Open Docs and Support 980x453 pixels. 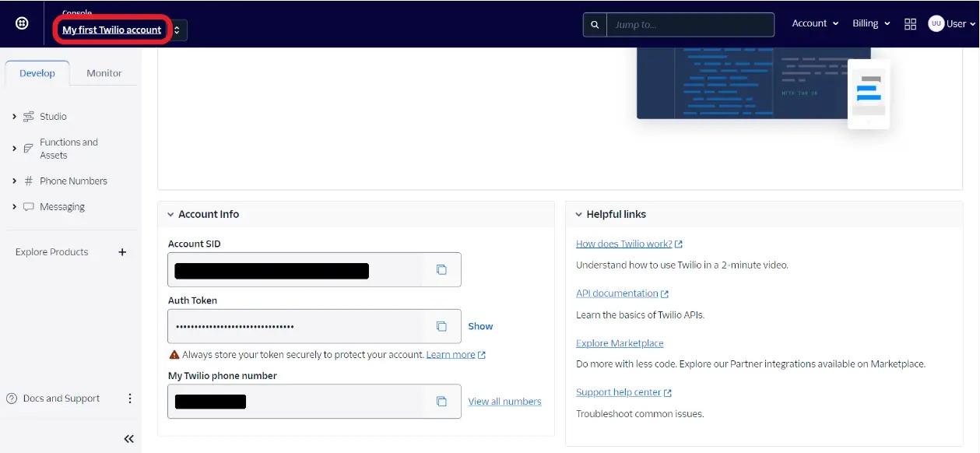click(x=61, y=399)
